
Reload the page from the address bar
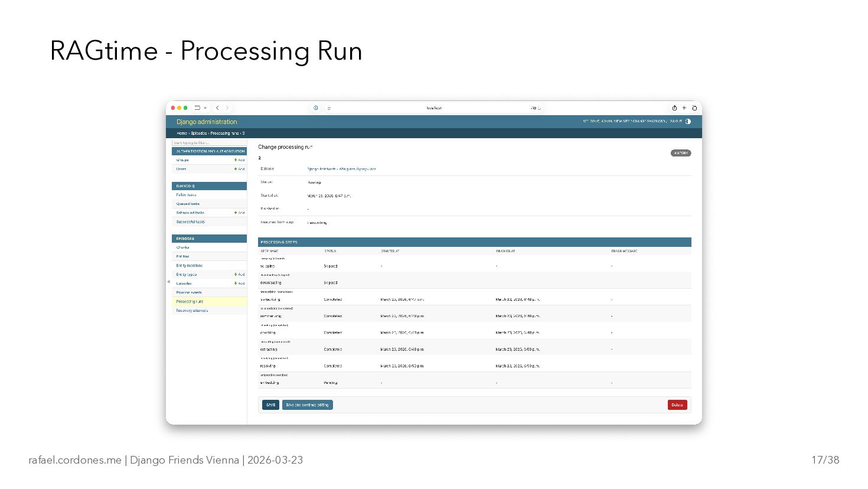click(x=539, y=108)
